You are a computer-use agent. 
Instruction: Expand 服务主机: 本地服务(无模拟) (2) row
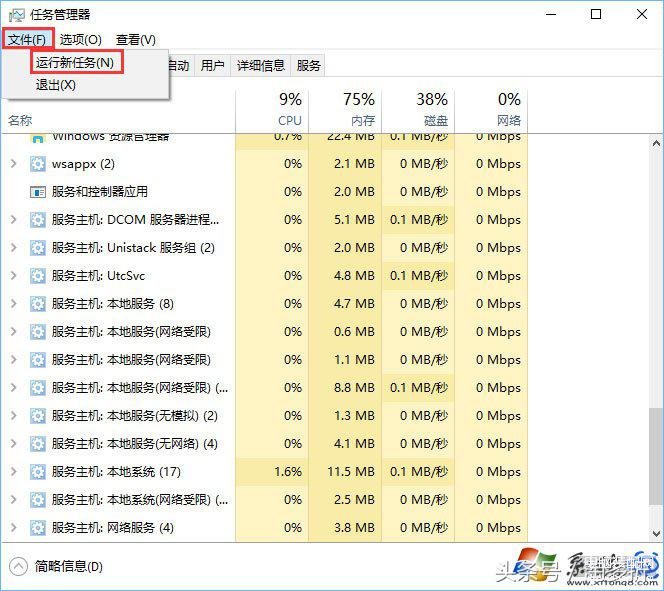[13, 415]
